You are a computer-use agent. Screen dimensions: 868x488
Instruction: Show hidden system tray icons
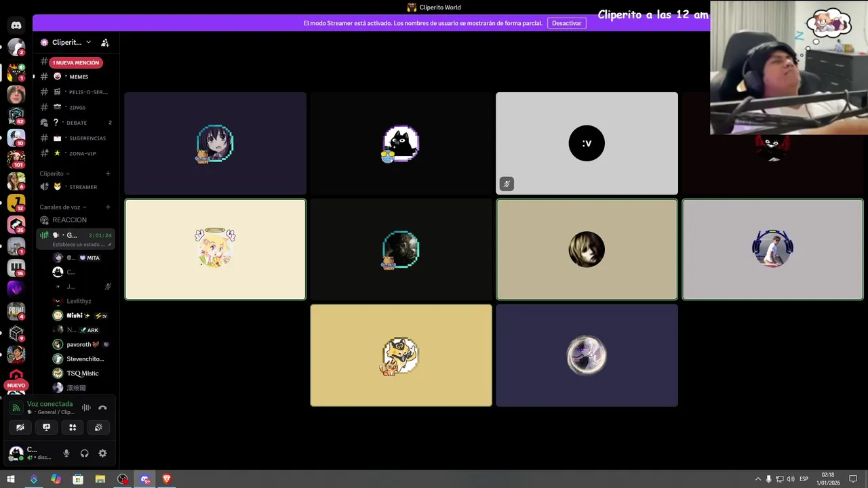(x=758, y=479)
